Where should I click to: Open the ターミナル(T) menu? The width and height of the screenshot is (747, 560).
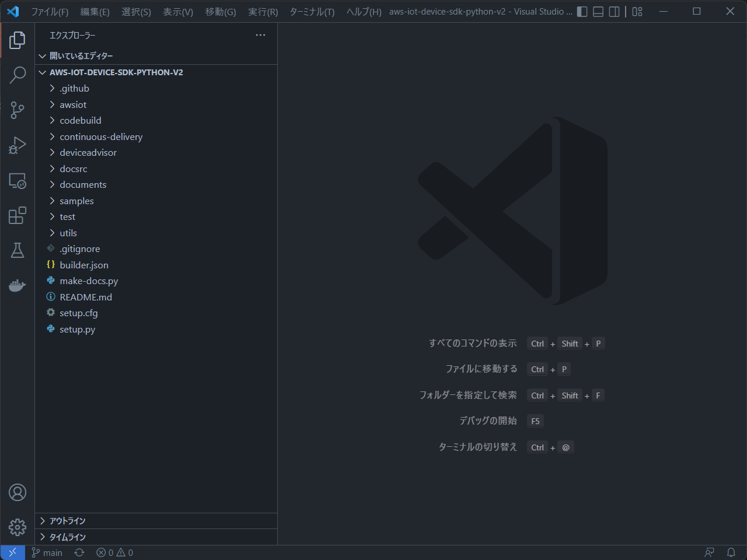tap(312, 12)
